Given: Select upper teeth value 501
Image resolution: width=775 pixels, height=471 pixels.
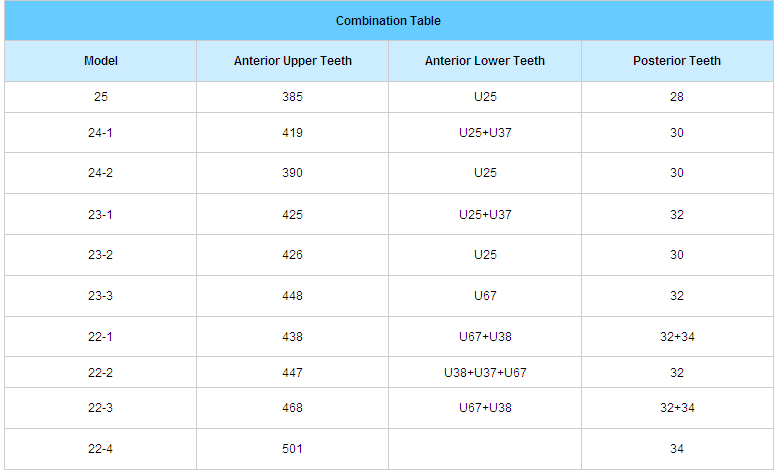Looking at the screenshot, I should click(x=293, y=449).
